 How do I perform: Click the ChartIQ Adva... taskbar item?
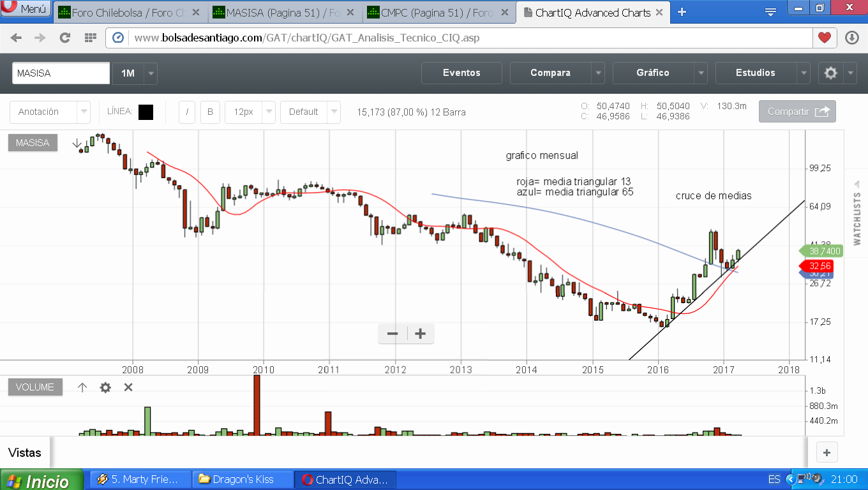coord(345,479)
